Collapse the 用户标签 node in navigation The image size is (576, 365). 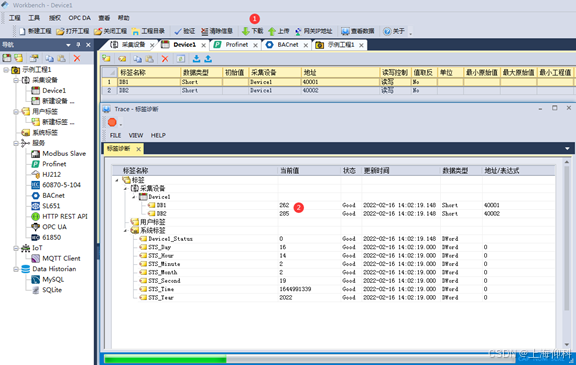pyautogui.click(x=16, y=112)
